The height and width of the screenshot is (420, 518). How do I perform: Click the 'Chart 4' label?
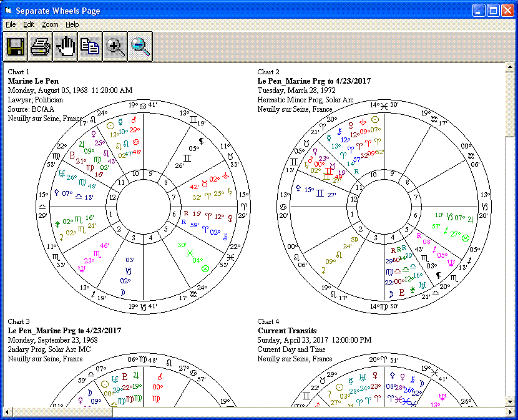pos(268,321)
